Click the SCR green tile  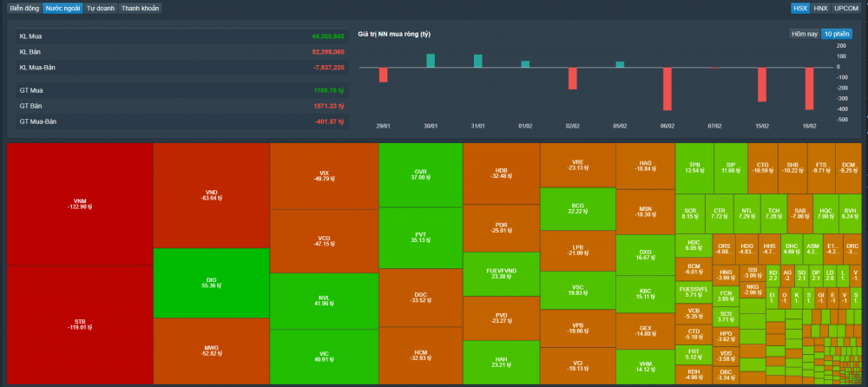pyautogui.click(x=690, y=213)
